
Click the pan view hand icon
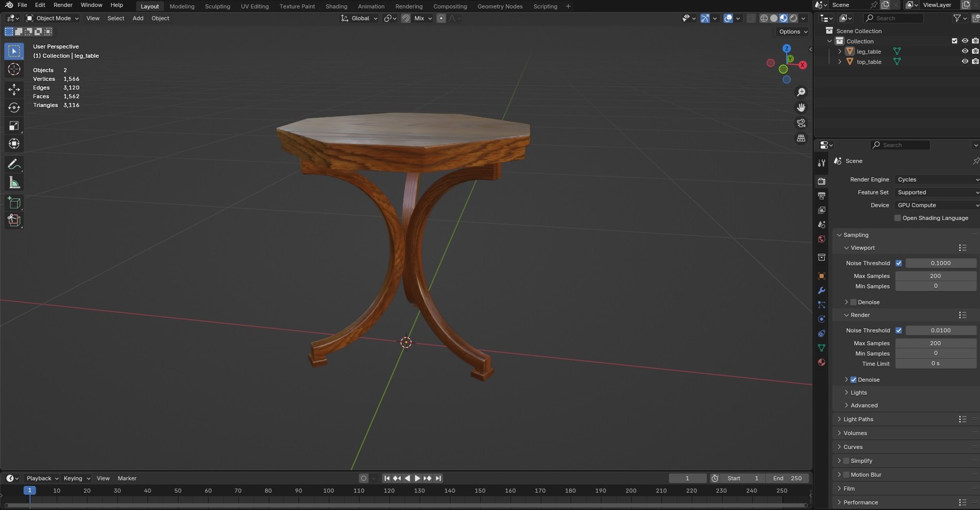point(801,108)
